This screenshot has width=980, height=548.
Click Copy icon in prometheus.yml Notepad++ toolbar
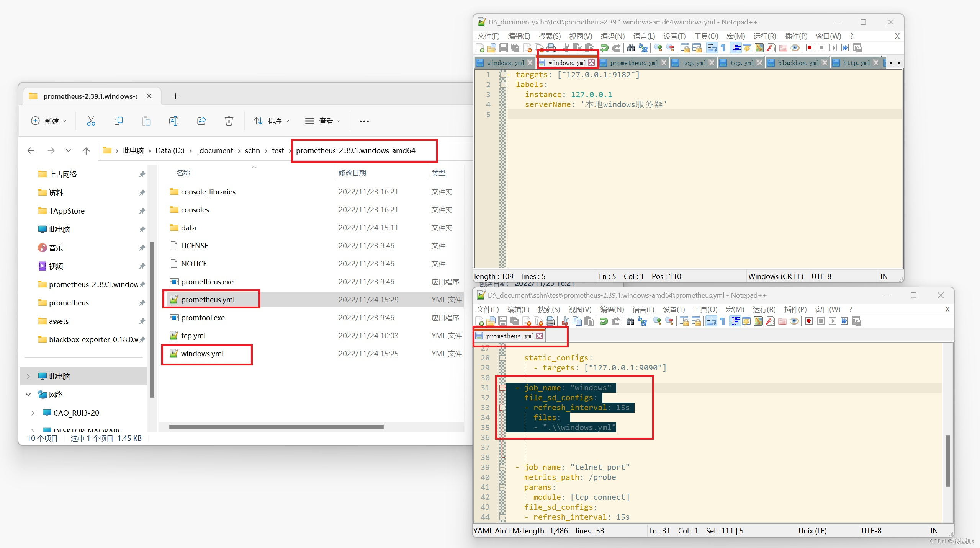pyautogui.click(x=577, y=321)
